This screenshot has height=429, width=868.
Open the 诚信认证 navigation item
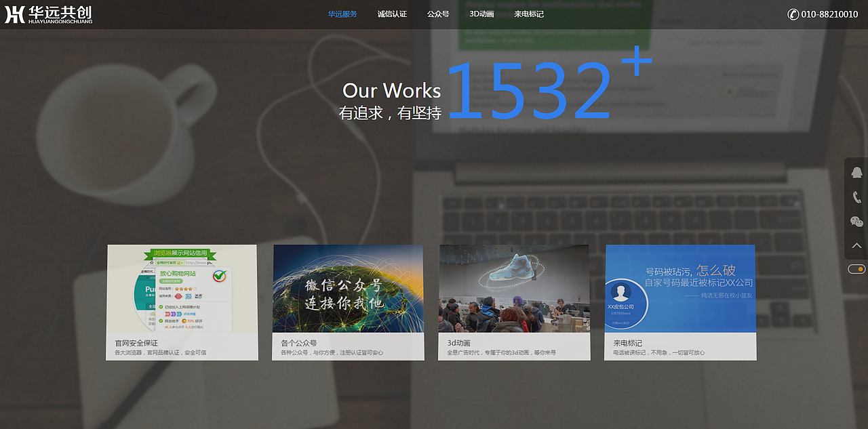click(x=391, y=13)
